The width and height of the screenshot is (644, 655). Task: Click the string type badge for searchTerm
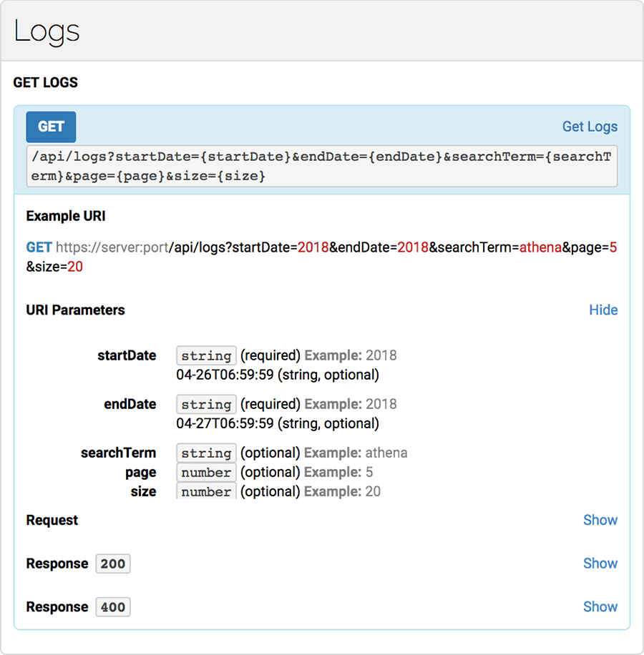[206, 453]
